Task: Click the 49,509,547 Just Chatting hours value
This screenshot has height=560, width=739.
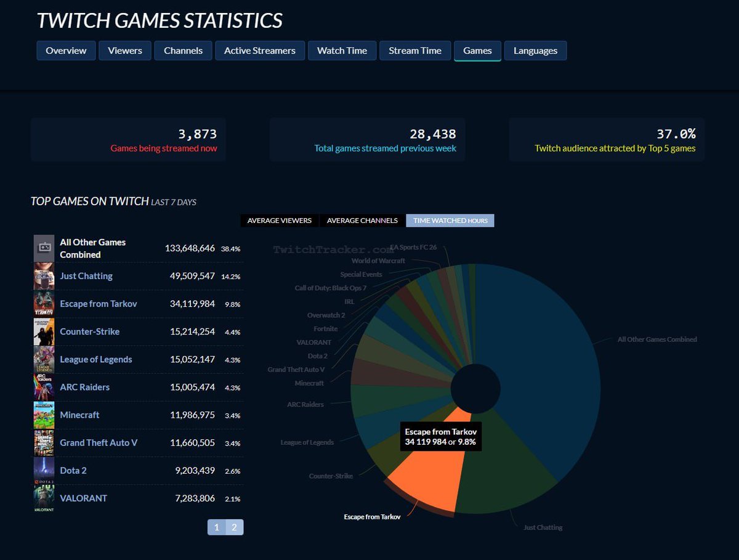Action: [x=192, y=276]
